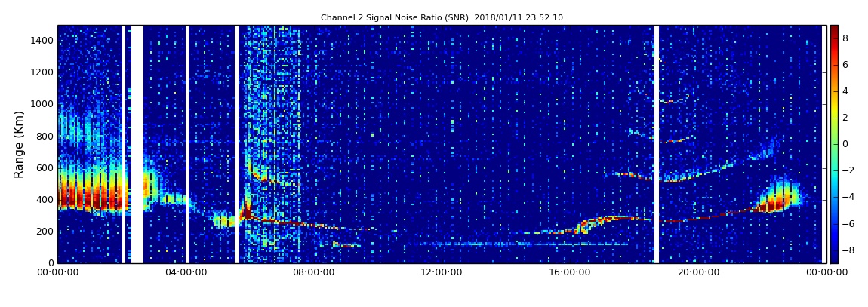Click the 08:00:00 time axis label

point(312,272)
